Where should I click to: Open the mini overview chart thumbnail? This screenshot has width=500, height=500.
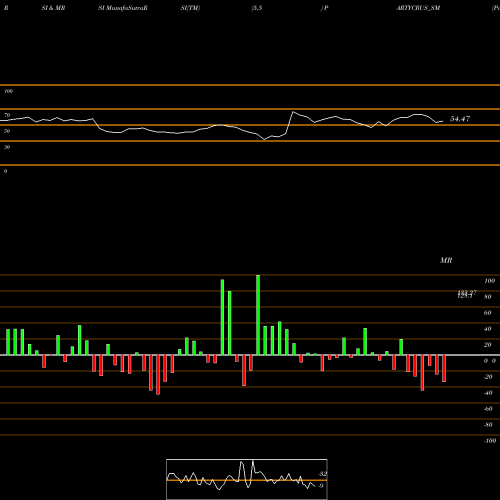247,479
